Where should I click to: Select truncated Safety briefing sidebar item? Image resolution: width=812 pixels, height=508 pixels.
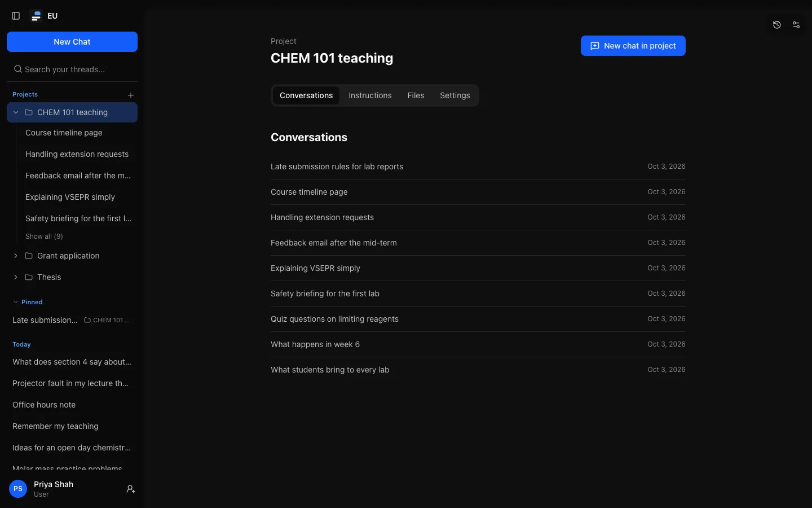[x=78, y=218]
